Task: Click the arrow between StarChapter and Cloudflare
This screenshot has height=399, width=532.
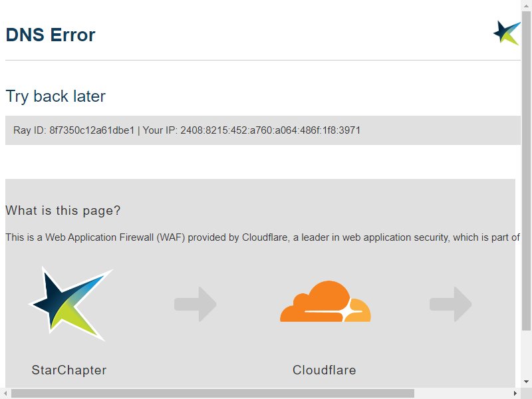Action: [x=196, y=304]
